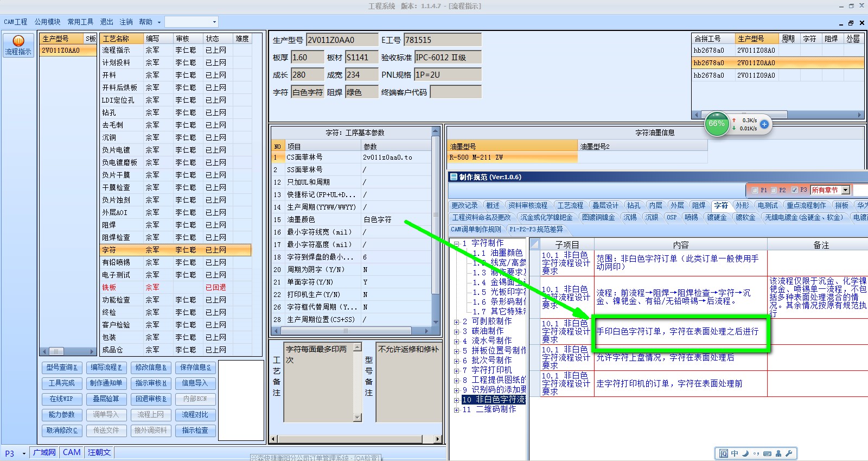Click the 流程对比 button
Viewport: 868px width, 461px height.
click(195, 415)
